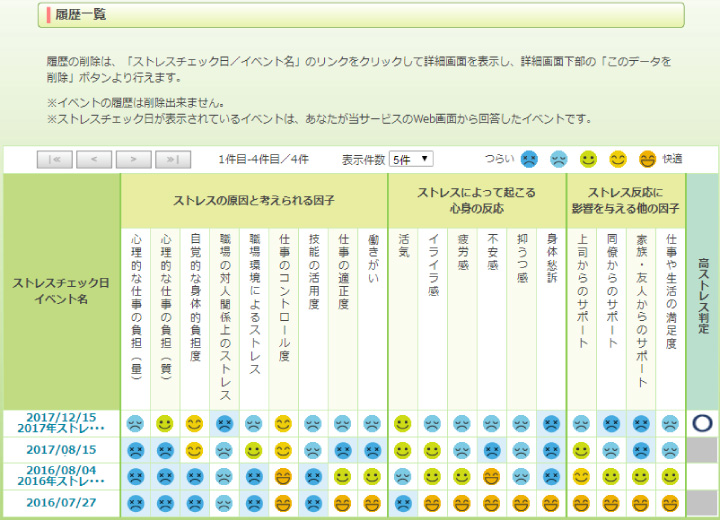Click 2017/12/15 自覚的な身体的負担度 face
720x520 pixels.
(194, 424)
